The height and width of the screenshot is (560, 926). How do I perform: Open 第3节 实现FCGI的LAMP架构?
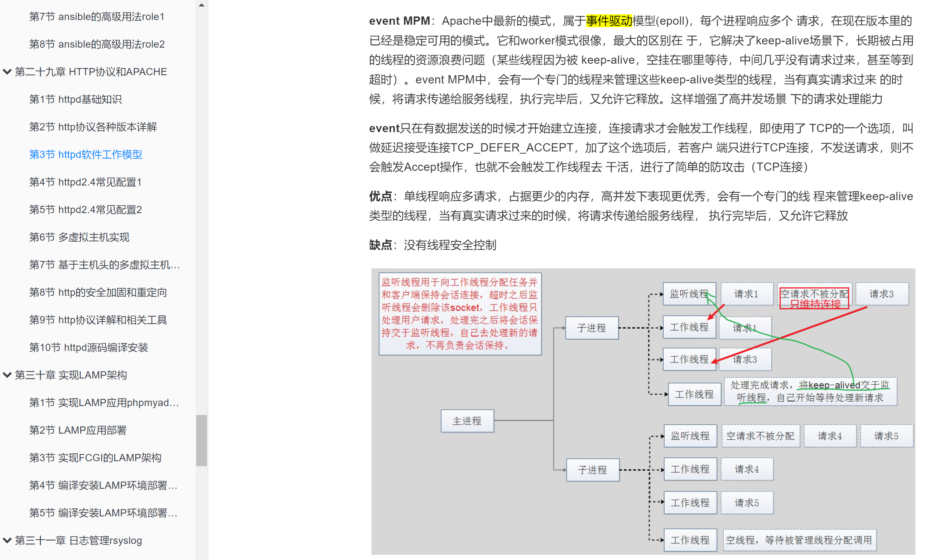point(95,457)
